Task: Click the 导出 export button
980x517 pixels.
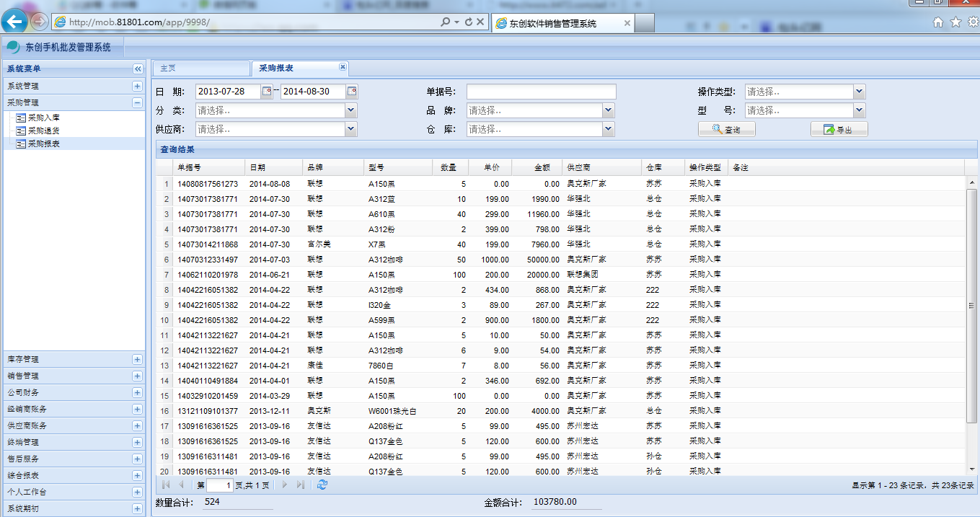Action: click(x=839, y=129)
